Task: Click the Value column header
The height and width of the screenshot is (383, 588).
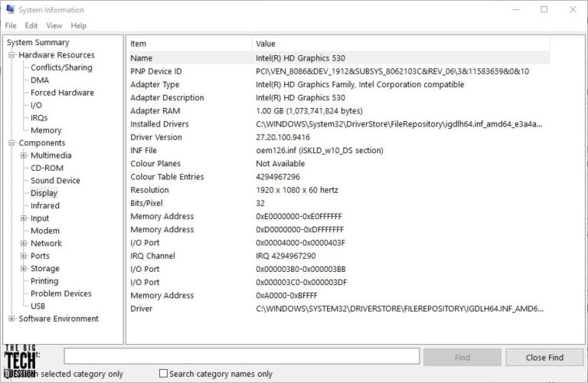Action: tap(401, 44)
